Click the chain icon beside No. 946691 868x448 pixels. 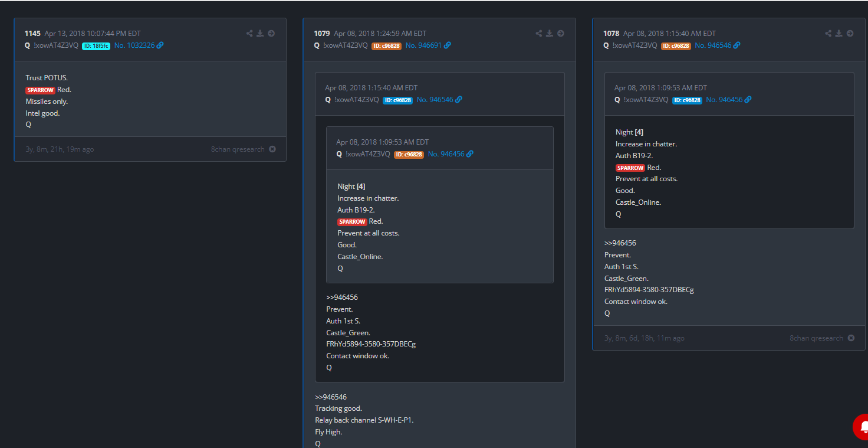pyautogui.click(x=448, y=45)
